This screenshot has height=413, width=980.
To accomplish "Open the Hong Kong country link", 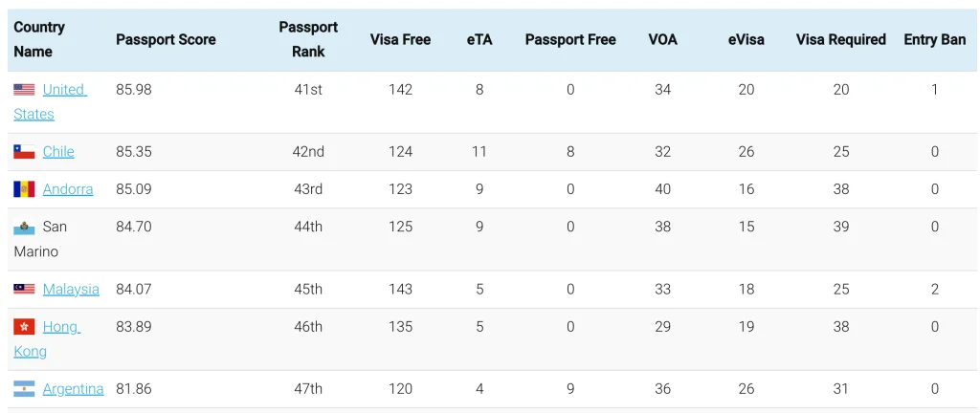I will tap(48, 338).
